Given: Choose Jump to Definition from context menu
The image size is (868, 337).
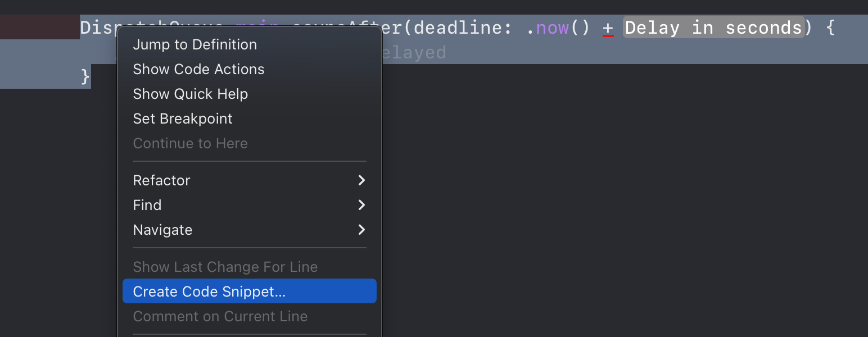Looking at the screenshot, I should [195, 45].
